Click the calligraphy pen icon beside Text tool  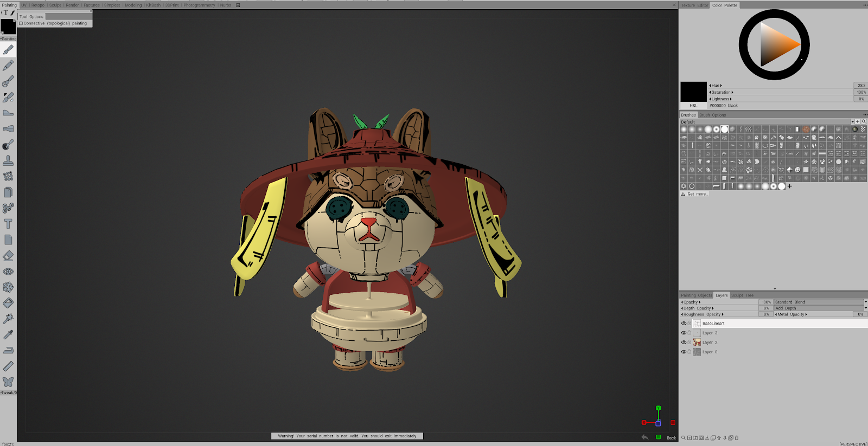click(x=12, y=12)
